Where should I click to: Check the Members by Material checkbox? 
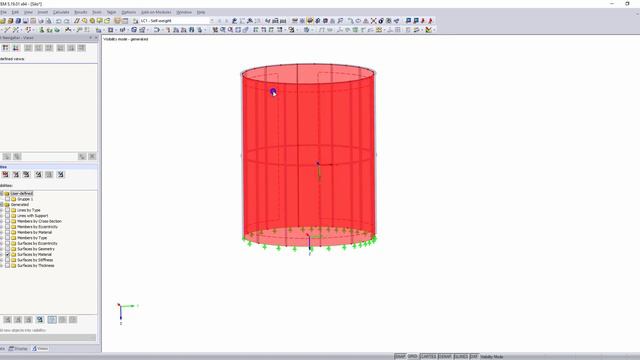(x=7, y=232)
